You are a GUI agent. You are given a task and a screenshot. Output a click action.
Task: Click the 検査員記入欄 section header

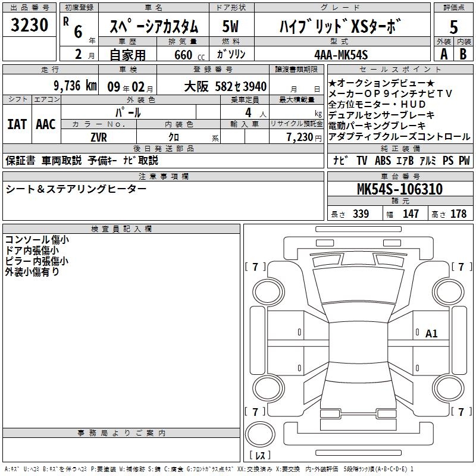121,229
